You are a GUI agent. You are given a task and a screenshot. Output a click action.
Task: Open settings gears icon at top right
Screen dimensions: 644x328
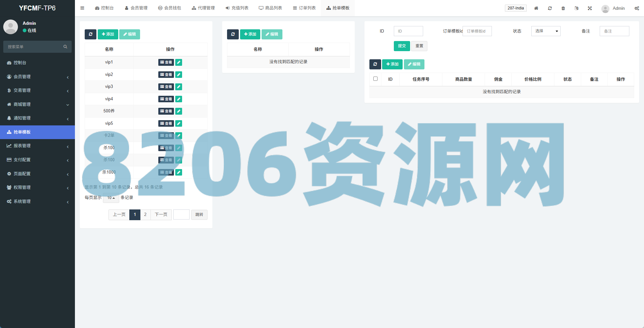637,8
